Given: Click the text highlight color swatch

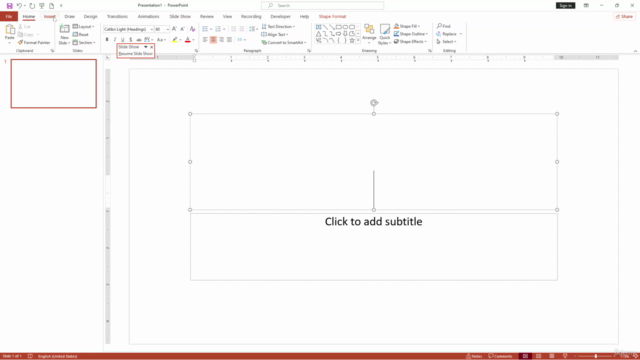Looking at the screenshot, I should 175,40.
